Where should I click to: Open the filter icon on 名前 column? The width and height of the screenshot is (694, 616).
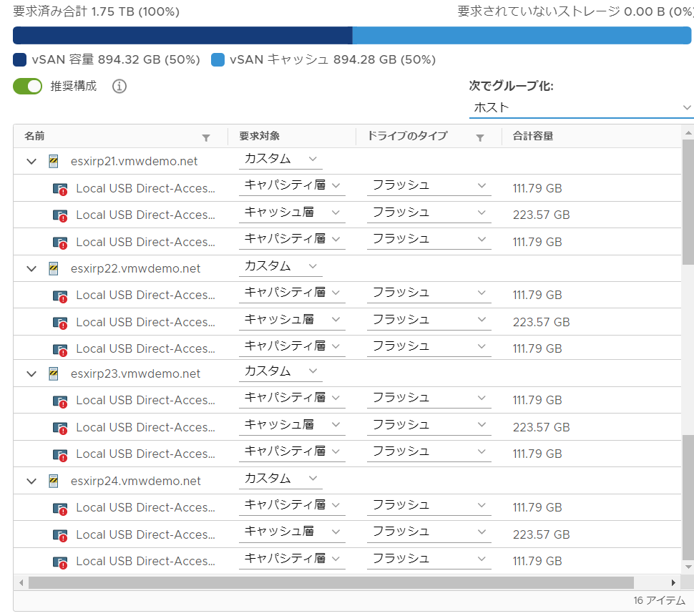[206, 137]
